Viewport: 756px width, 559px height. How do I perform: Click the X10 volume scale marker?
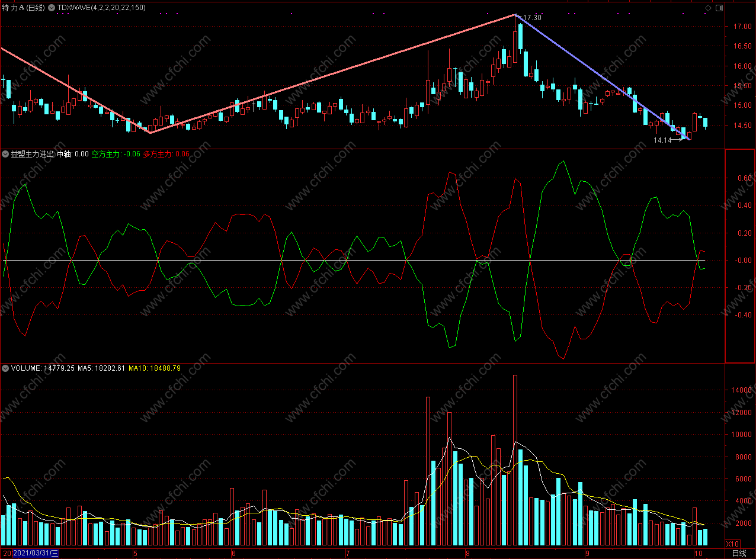coord(733,544)
